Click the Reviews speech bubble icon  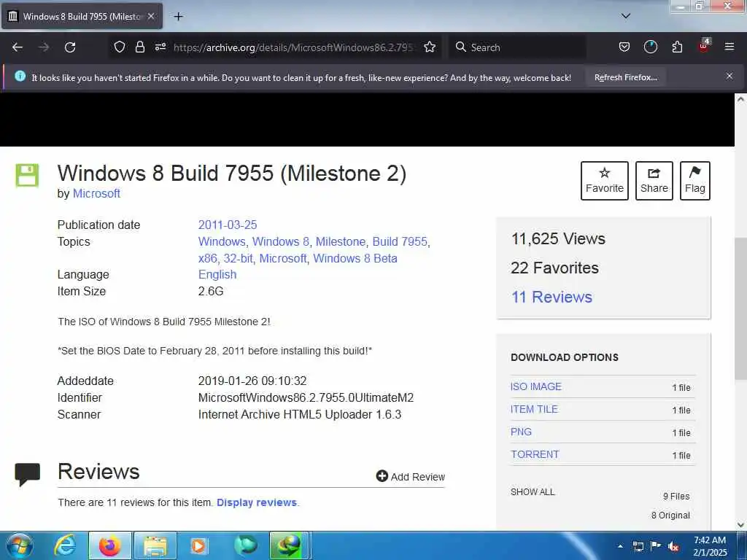(27, 474)
